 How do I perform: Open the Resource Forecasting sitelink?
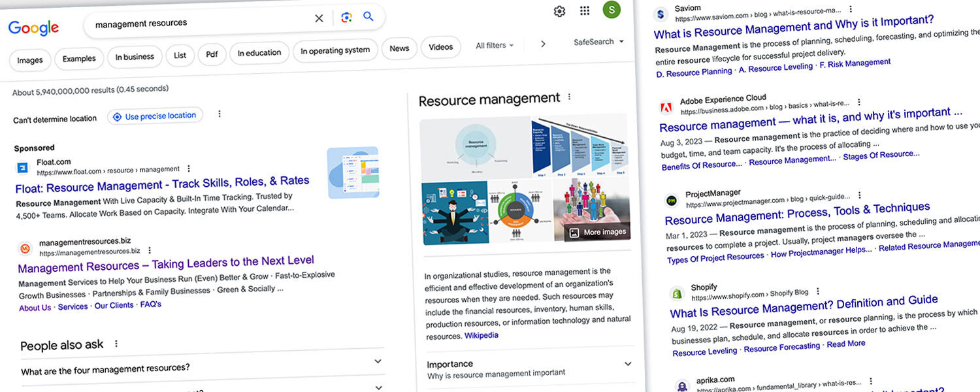pos(782,347)
